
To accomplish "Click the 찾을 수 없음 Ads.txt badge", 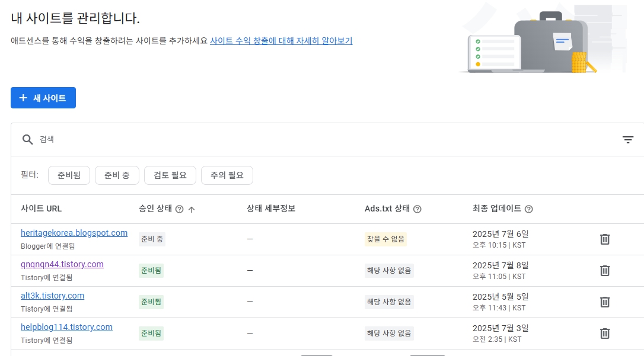I will point(385,239).
